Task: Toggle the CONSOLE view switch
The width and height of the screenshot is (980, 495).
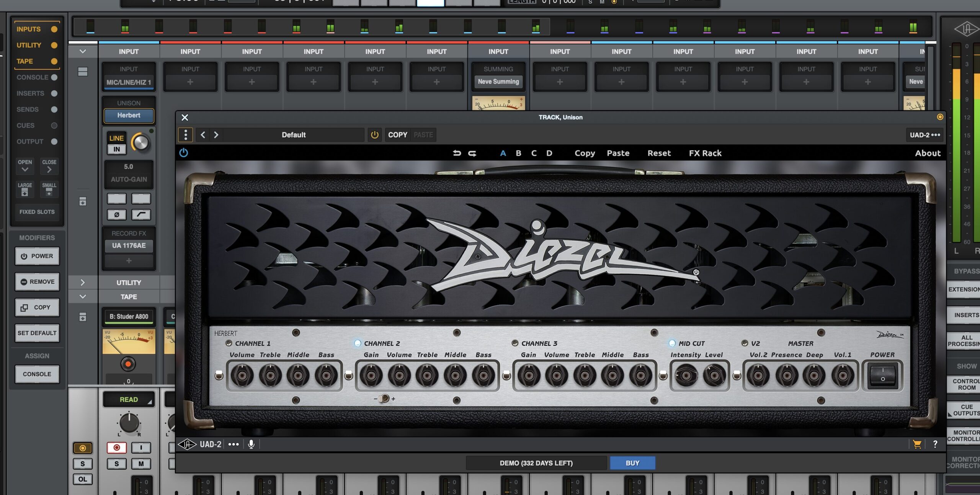Action: tap(54, 77)
